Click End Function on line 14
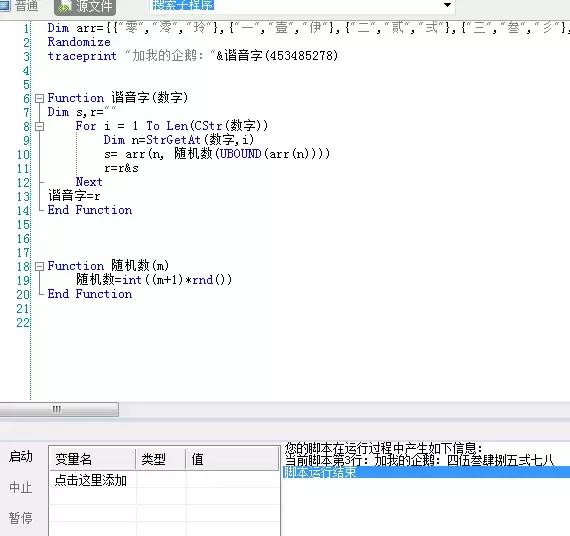The image size is (570, 536). pyautogui.click(x=90, y=210)
